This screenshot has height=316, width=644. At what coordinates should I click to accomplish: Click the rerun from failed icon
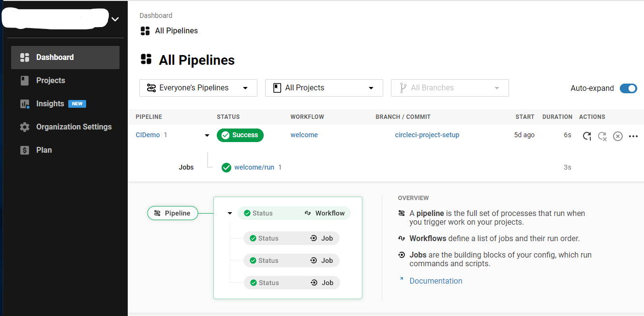[602, 136]
